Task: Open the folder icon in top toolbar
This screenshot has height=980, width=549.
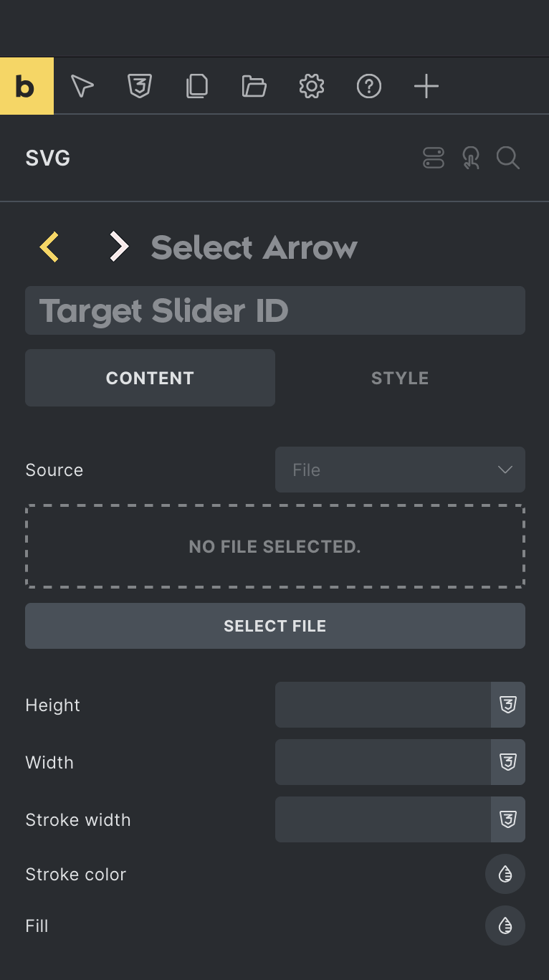Action: (254, 85)
